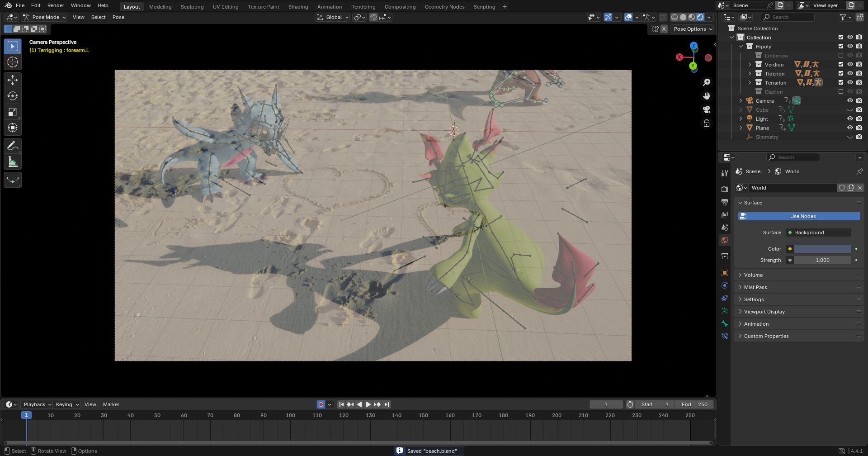Click the timeline horizontal scrollbar
The width and height of the screenshot is (868, 456).
[358, 442]
